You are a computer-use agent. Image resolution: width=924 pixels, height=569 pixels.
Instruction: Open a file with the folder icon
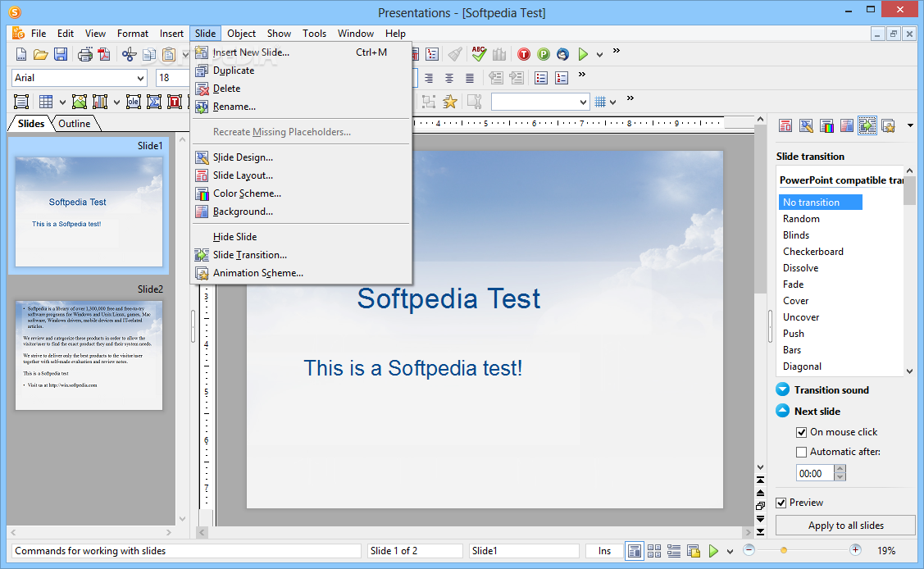click(41, 55)
